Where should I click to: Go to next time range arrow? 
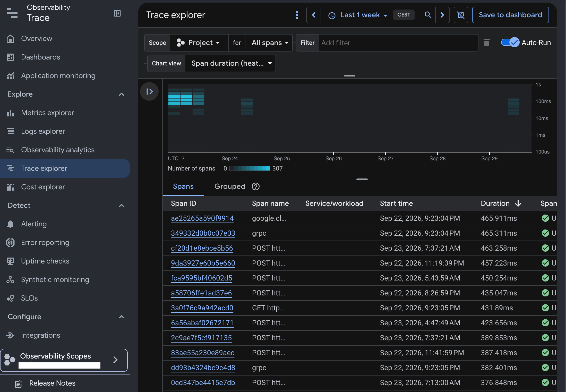442,15
